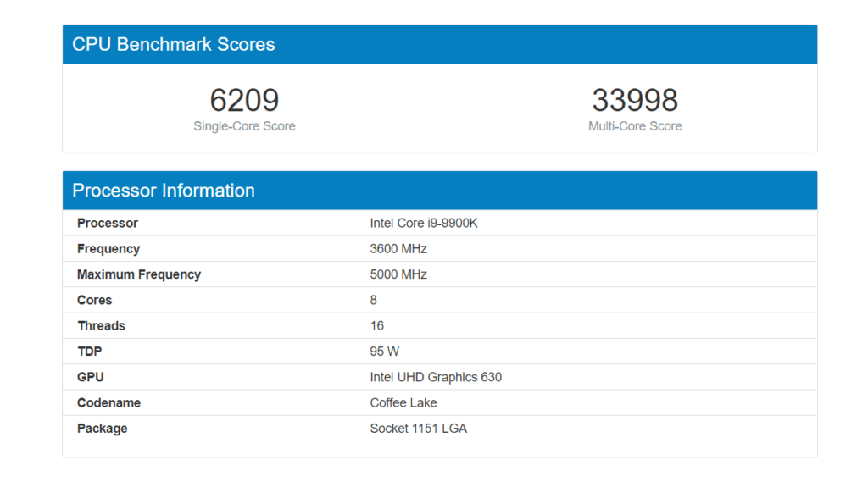
Task: Select the Coffee Lake codename value
Action: click(403, 403)
